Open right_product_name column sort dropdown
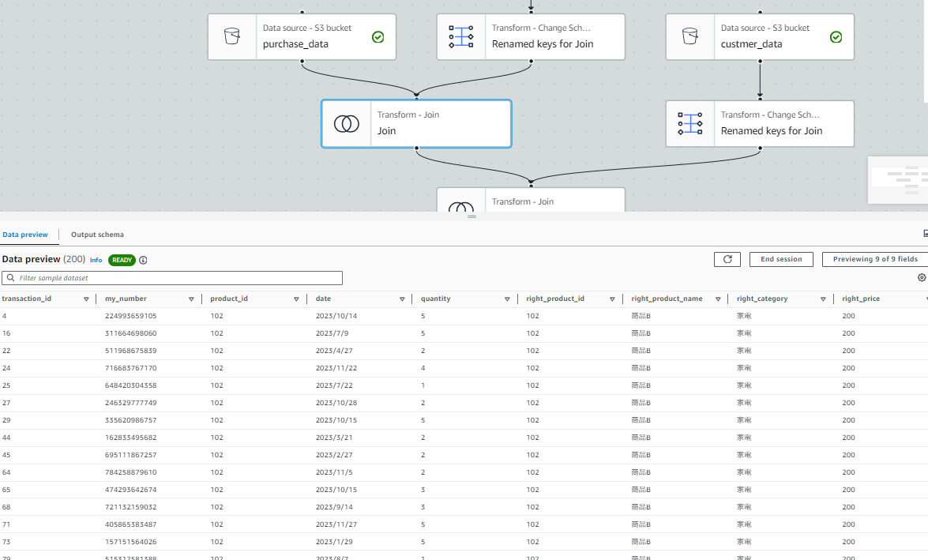The width and height of the screenshot is (928, 560). [x=718, y=299]
